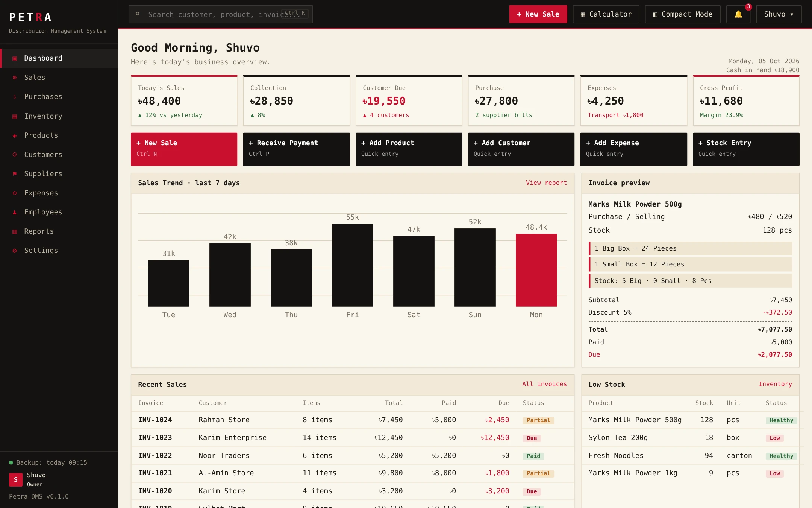812x508 pixels.
Task: Open Inventory link in Low Stock panel
Action: pos(775,384)
